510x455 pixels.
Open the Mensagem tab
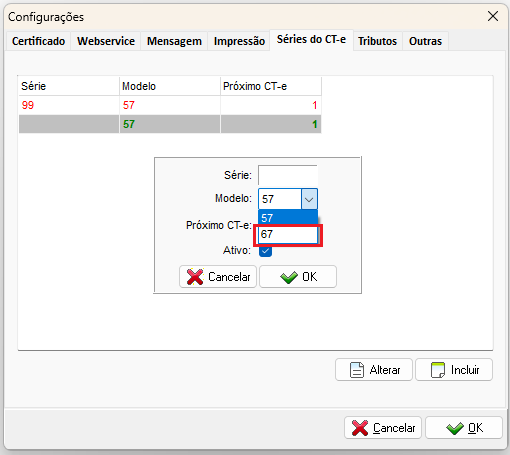tap(174, 41)
